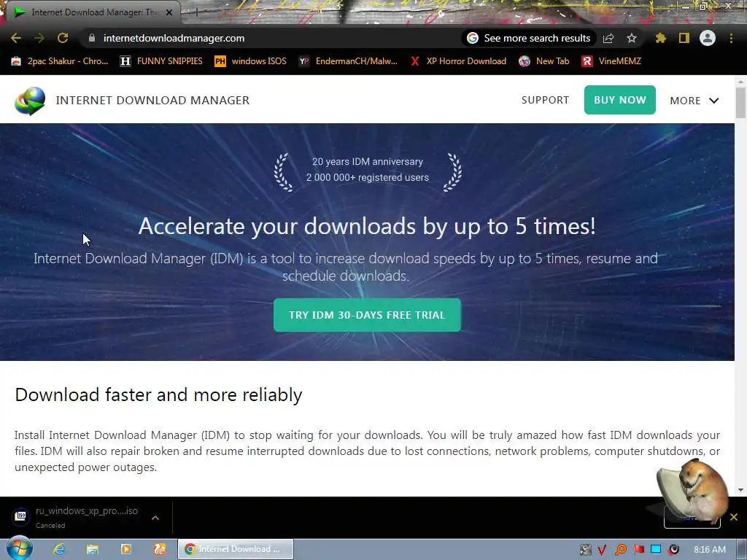The image size is (747, 560).
Task: Click the IDM globe logo
Action: coord(30,101)
